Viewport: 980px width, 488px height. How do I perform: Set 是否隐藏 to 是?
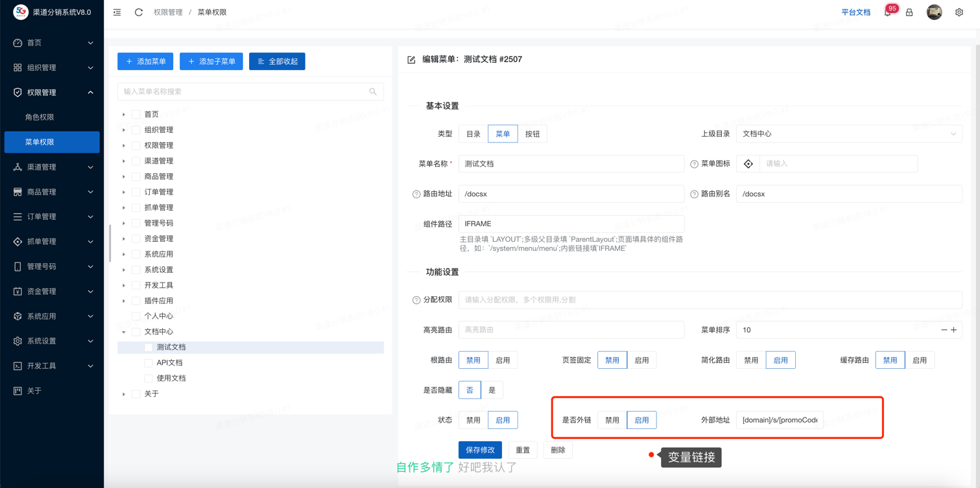492,390
